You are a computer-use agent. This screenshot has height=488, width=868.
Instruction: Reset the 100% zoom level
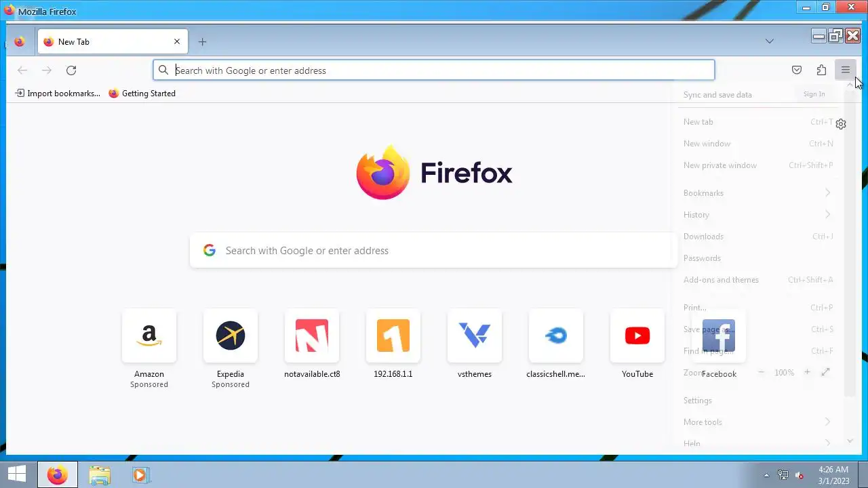coord(784,373)
